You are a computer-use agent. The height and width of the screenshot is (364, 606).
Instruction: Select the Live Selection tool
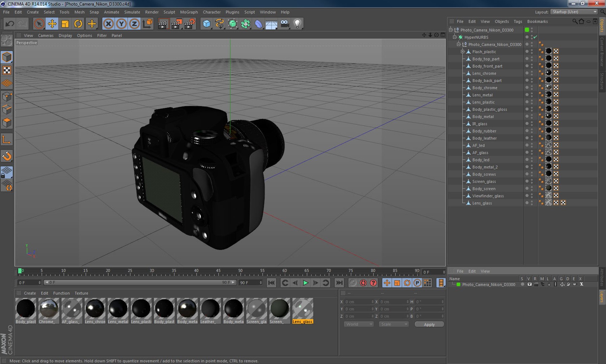(39, 24)
